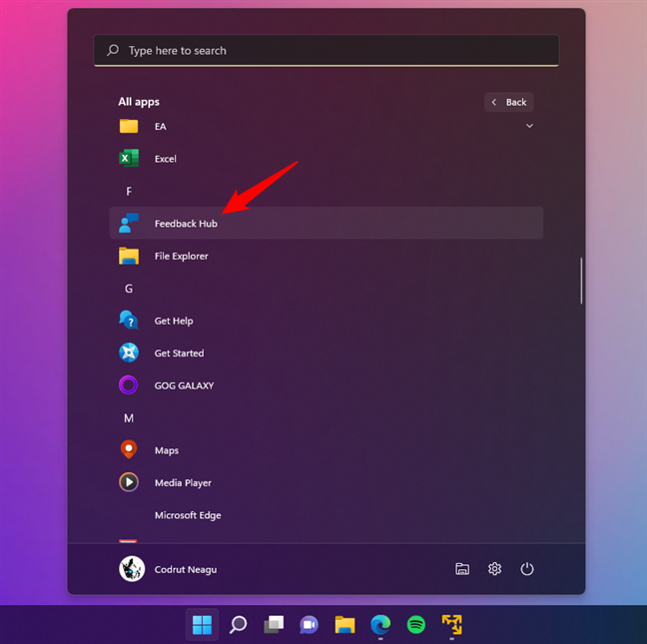The width and height of the screenshot is (647, 644).
Task: Open the Excel label entry
Action: coord(166,159)
